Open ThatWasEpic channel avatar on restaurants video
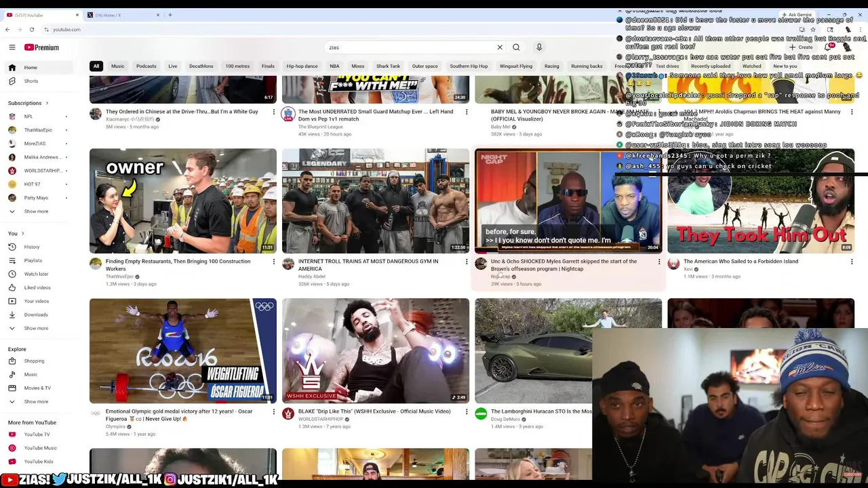Screen dimensions: 868x488 (x=96, y=264)
